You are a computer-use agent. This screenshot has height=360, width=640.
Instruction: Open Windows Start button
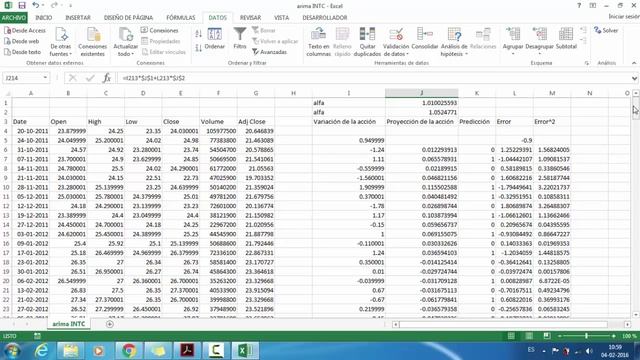tap(11, 351)
